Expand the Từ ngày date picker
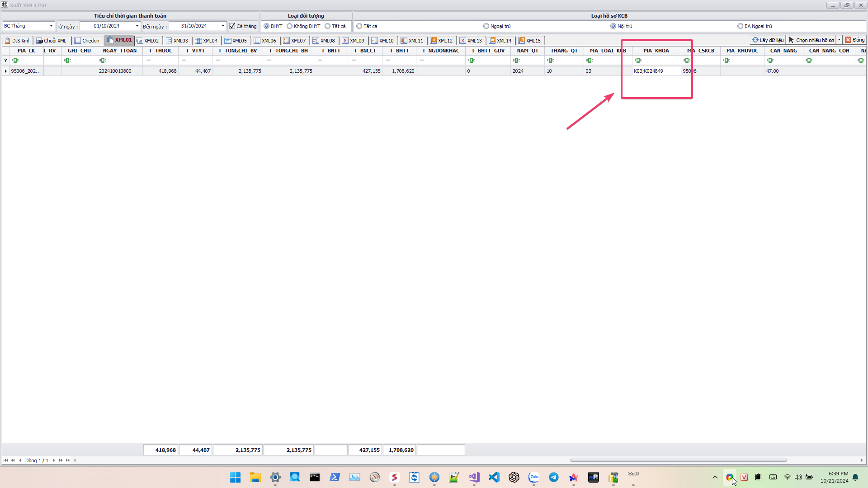 [x=137, y=26]
